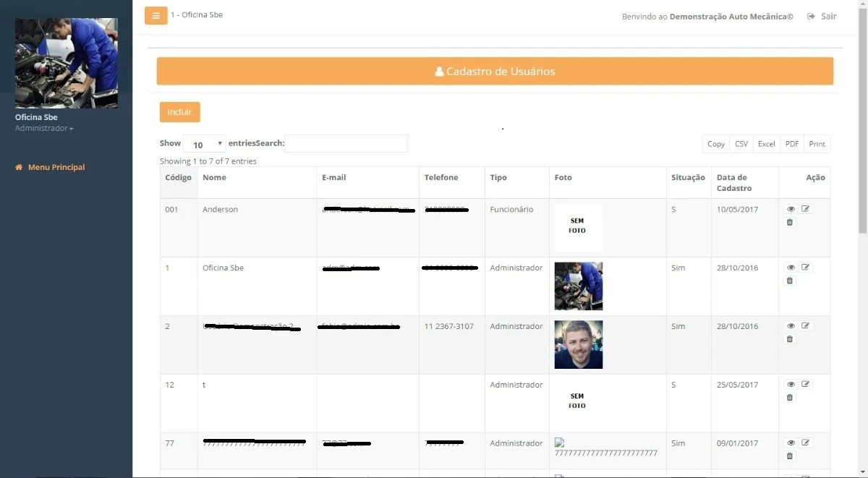Image resolution: width=868 pixels, height=478 pixels.
Task: Edit the Oficina Sbe user row
Action: pyautogui.click(x=806, y=268)
